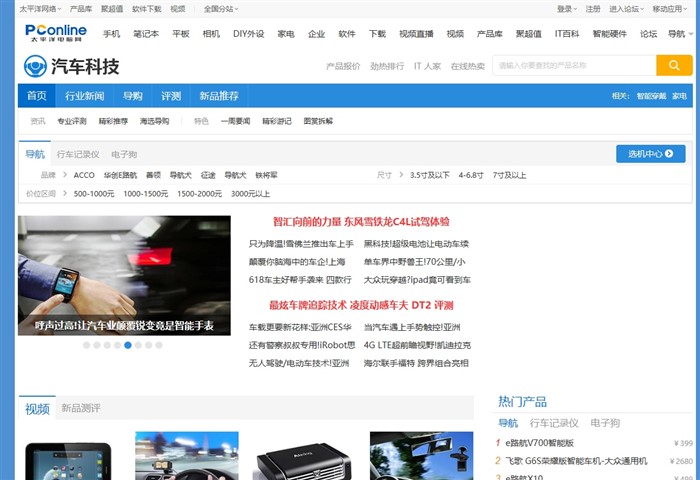The width and height of the screenshot is (700, 480).
Task: Open 手机 channel in top navigation
Action: tap(111, 34)
